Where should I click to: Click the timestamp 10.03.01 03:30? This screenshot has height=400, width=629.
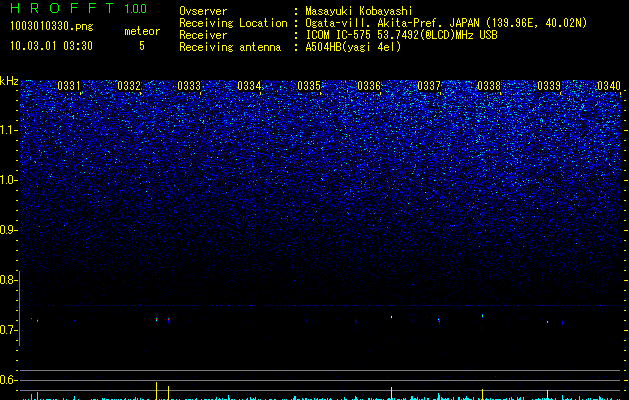51,46
